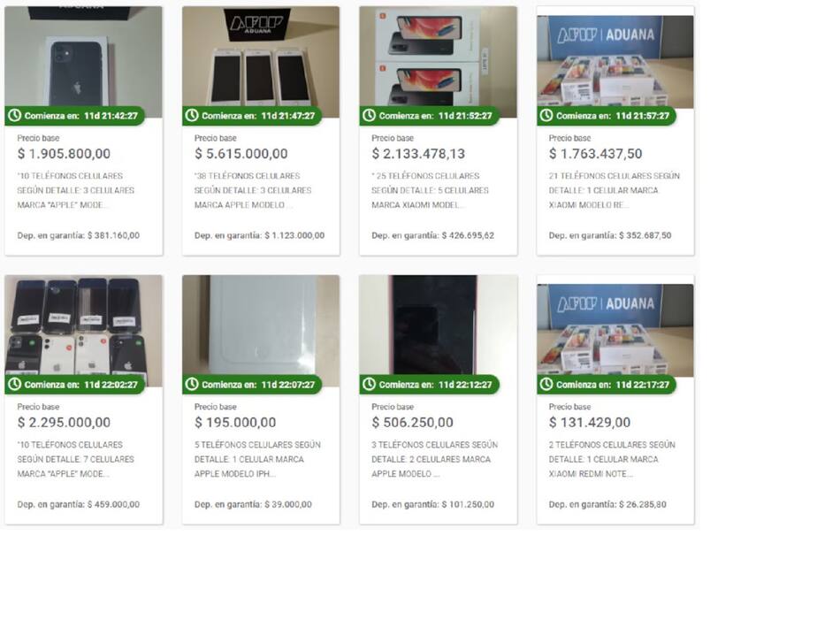This screenshot has width=840, height=635.
Task: Open the eight iPhones photo with Apple logos
Action: pos(84,331)
